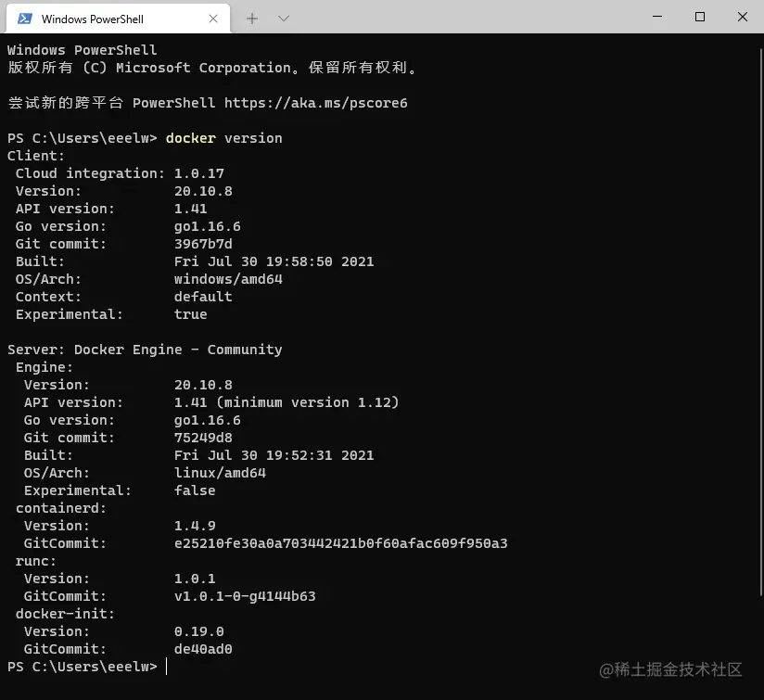Click the runc version 1.0.1

click(x=195, y=579)
